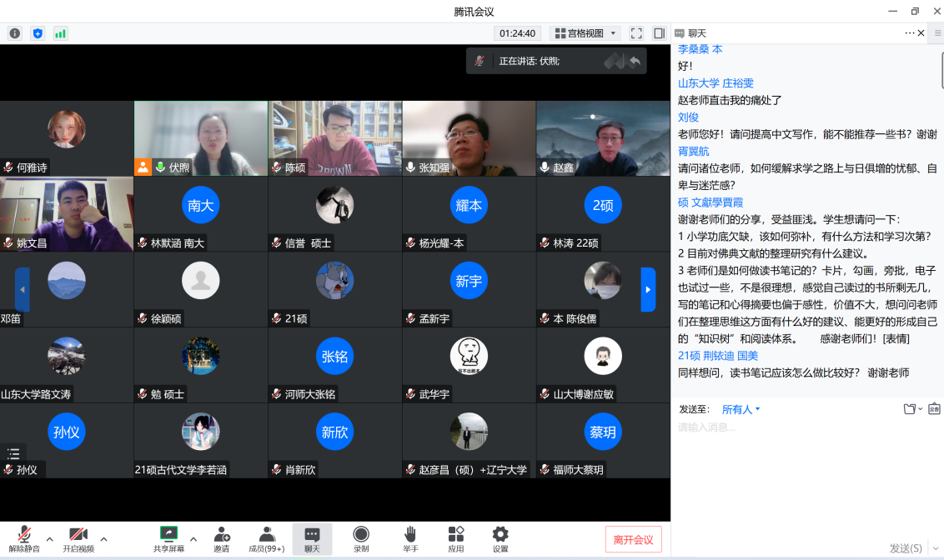
Task: Open the 应用 apps panel
Action: pyautogui.click(x=456, y=539)
